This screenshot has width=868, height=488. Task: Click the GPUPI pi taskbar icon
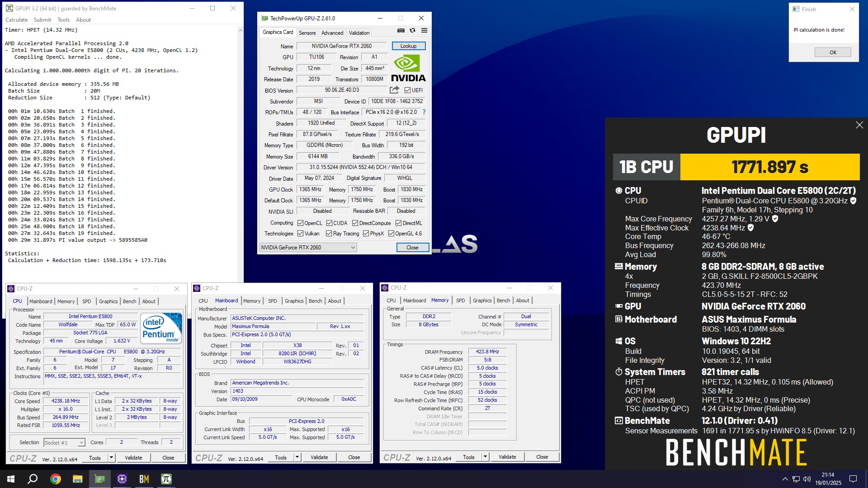click(x=166, y=479)
